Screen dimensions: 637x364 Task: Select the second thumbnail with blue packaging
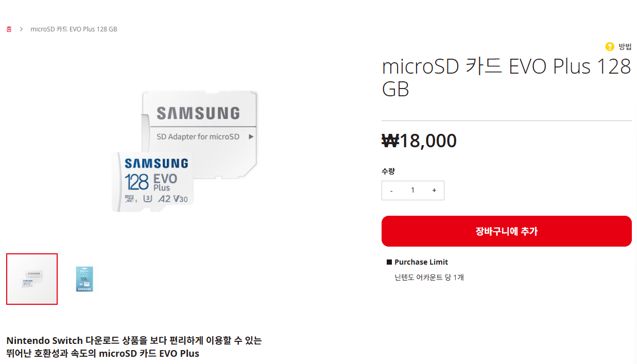click(84, 279)
